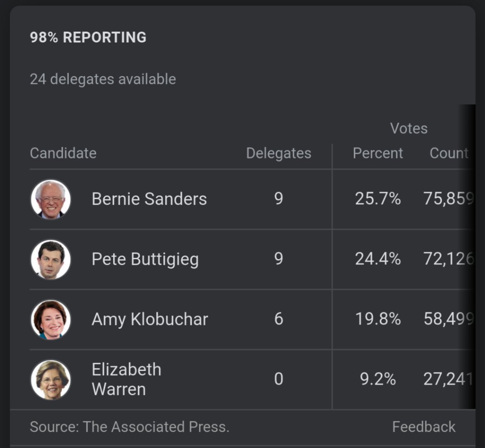This screenshot has width=485, height=448.
Task: Select the Bernie Sanders name
Action: (149, 199)
